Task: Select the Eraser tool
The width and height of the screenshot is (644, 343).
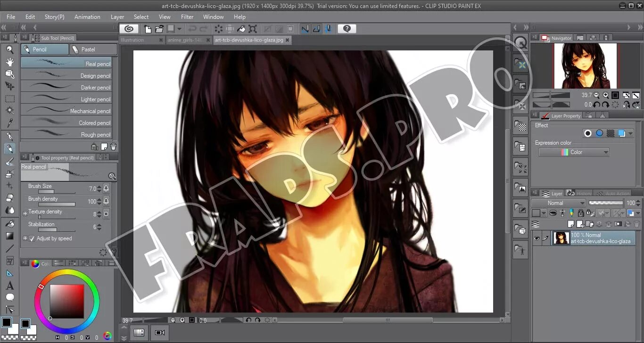Action: (x=9, y=198)
